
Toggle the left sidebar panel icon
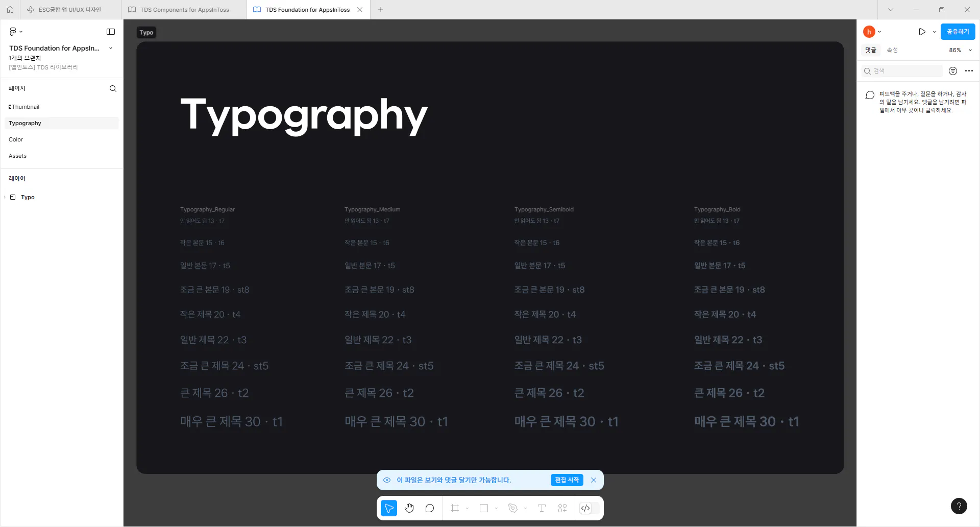tap(111, 32)
